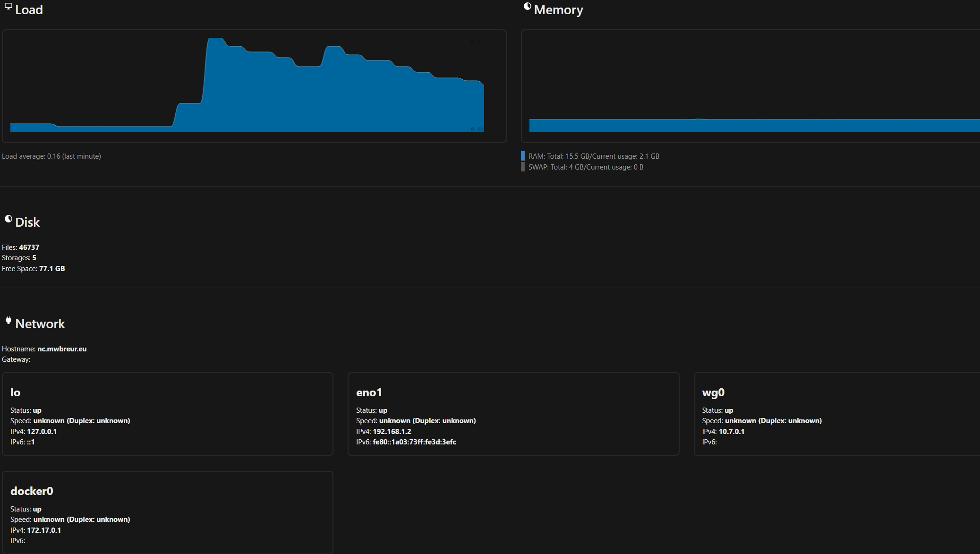Select the lo interface card title
This screenshot has width=980, height=554.
coord(15,392)
